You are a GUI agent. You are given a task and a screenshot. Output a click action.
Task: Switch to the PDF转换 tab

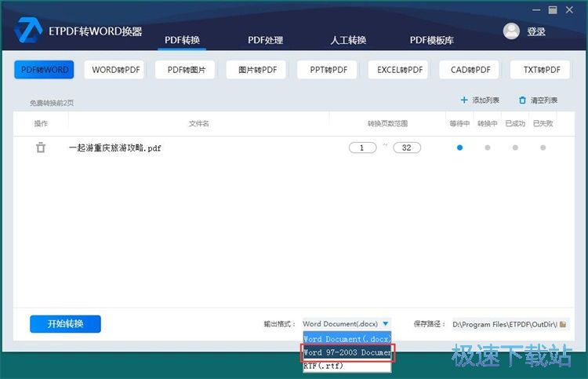coord(182,40)
